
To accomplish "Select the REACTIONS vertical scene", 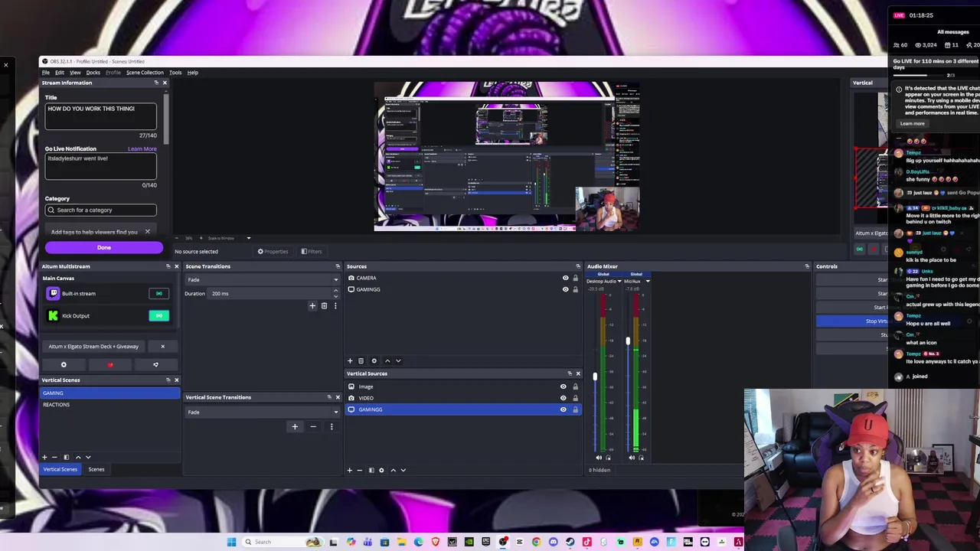I will coord(110,404).
